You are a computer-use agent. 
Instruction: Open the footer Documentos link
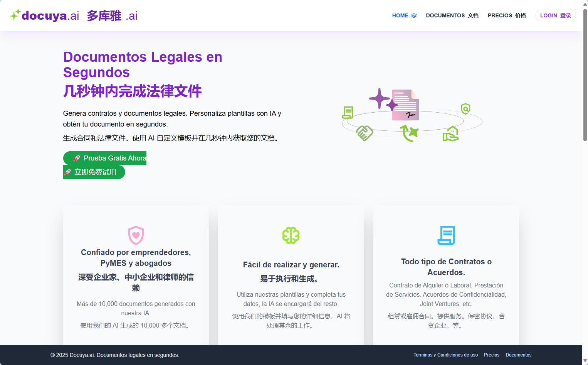(518, 355)
